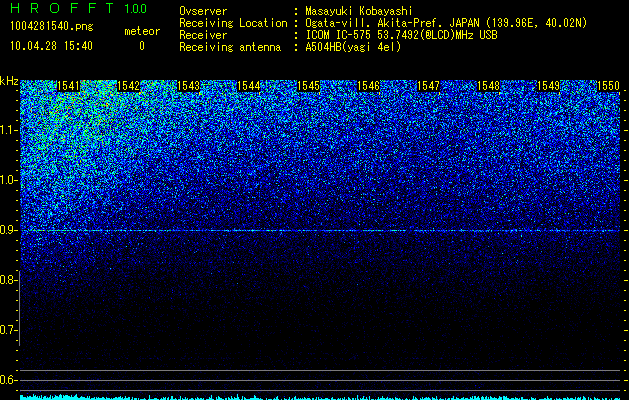Image resolution: width=629 pixels, height=400 pixels.
Task: Click the 0.6 frequency axis label
Action: (8, 380)
